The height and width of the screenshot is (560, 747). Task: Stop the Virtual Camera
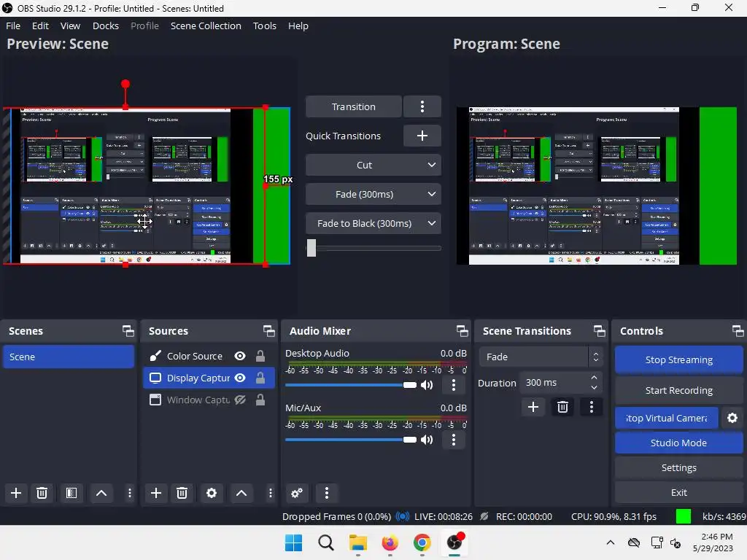point(667,418)
